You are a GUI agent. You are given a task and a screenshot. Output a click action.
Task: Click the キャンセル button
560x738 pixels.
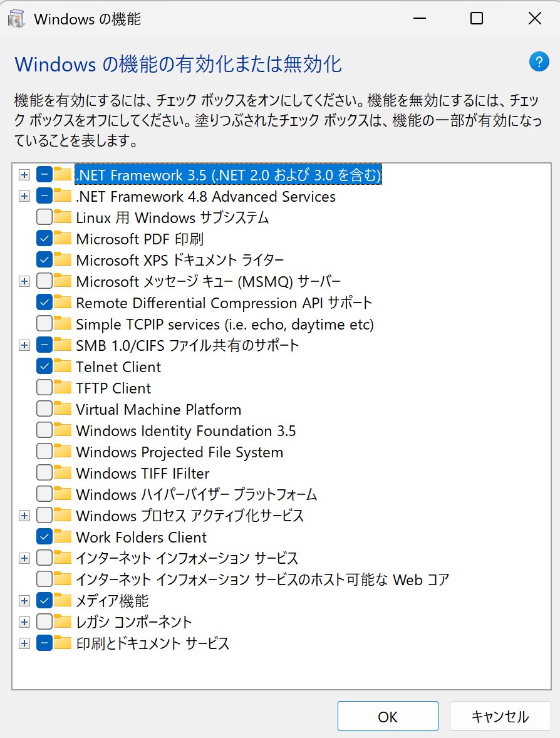coord(500,716)
